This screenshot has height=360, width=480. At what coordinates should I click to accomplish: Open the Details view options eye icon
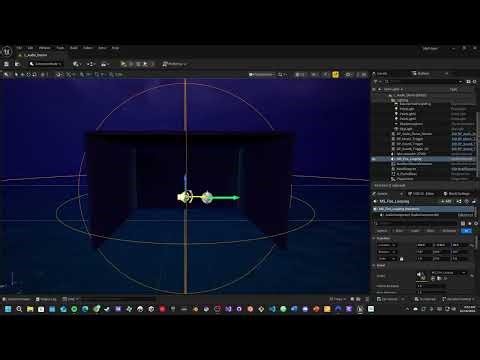coord(475,223)
